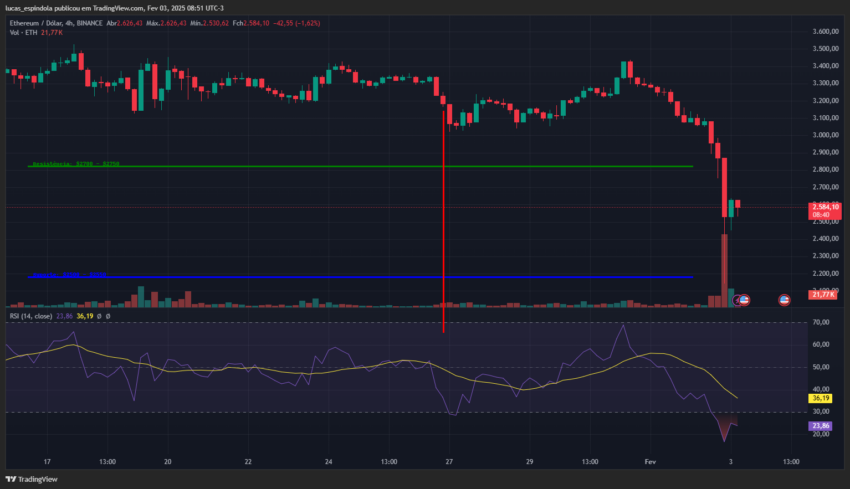Click the 22 date label on time axis

(248, 462)
